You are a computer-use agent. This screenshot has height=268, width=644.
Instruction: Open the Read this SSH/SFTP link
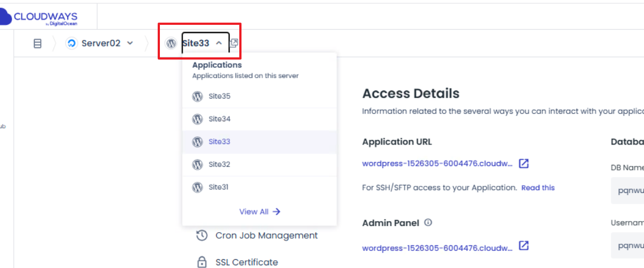538,188
